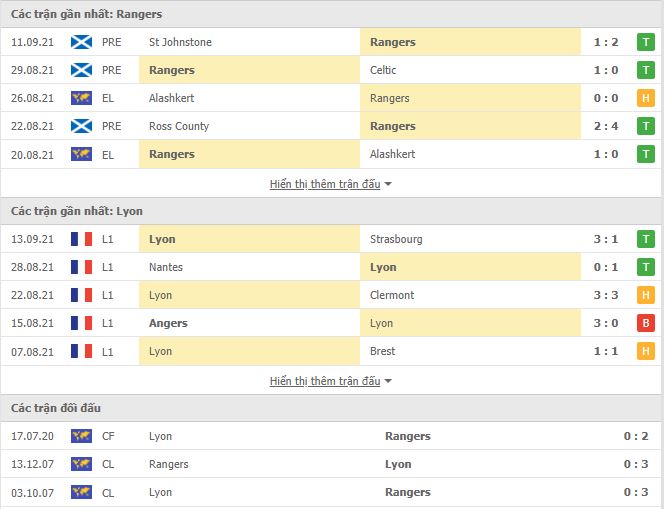
Task: Click red B badge for Angers-Lyon match
Action: coord(646,323)
